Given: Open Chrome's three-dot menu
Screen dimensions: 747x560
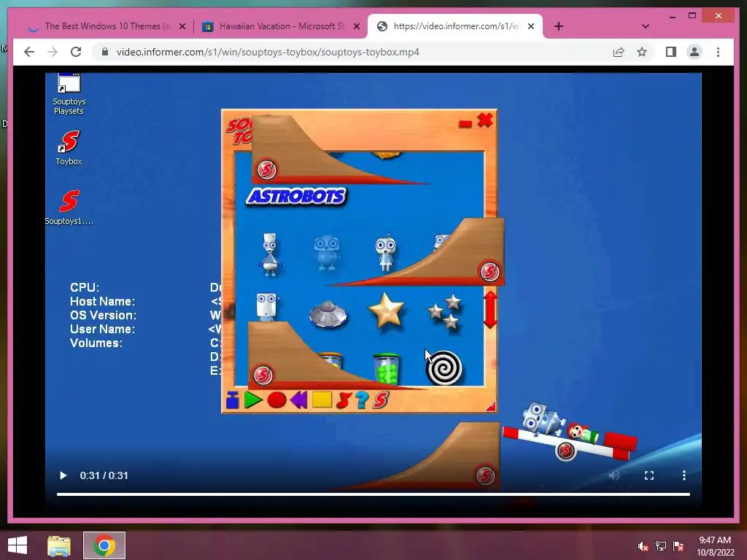Looking at the screenshot, I should (718, 52).
